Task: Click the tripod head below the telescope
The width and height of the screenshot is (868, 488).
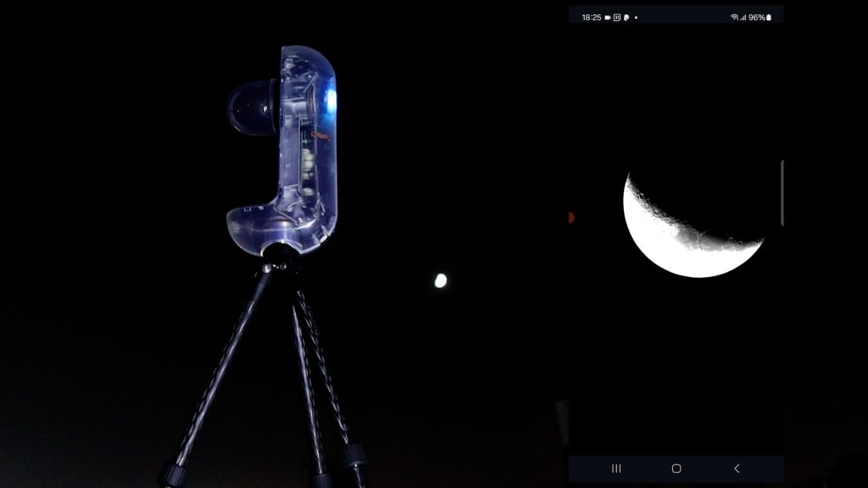Action: [x=278, y=252]
